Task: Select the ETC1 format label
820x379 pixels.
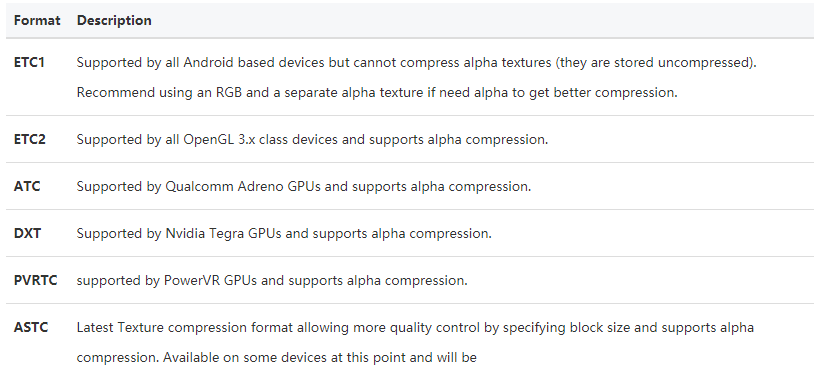Action: (x=29, y=63)
